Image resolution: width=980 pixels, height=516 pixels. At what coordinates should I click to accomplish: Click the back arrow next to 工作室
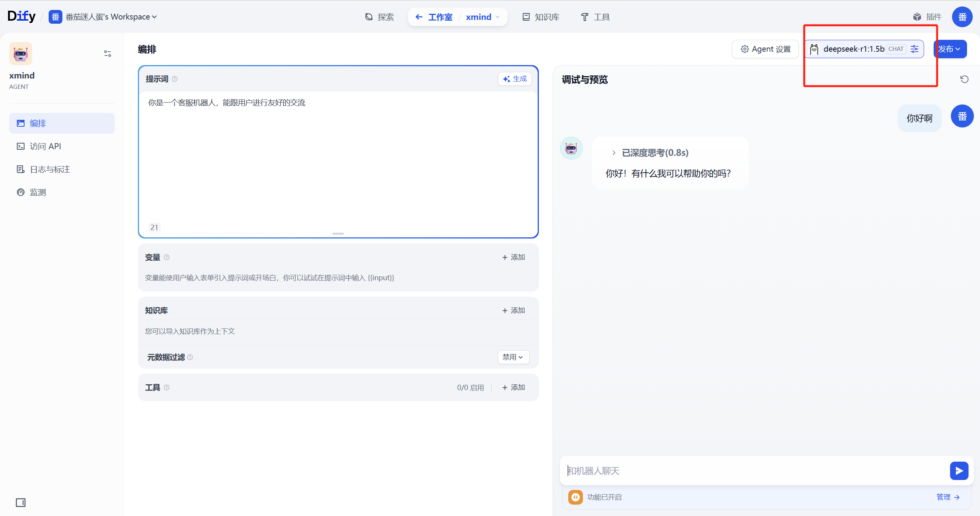(419, 17)
